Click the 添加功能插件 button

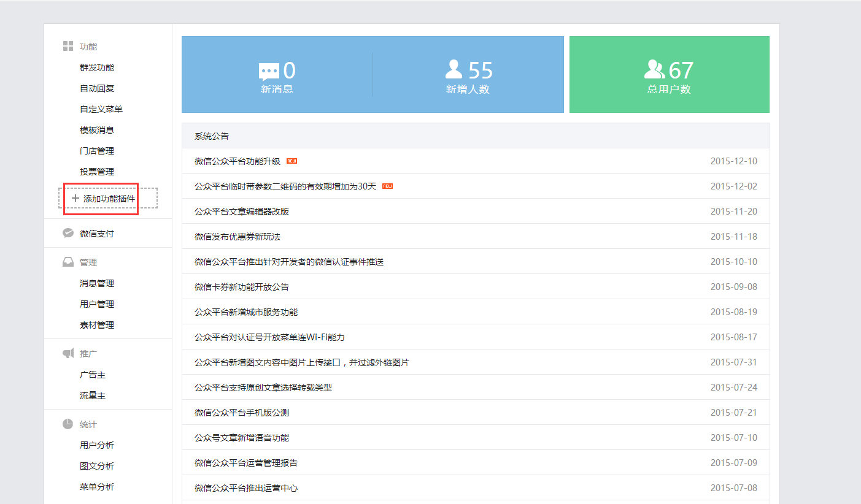pyautogui.click(x=108, y=198)
